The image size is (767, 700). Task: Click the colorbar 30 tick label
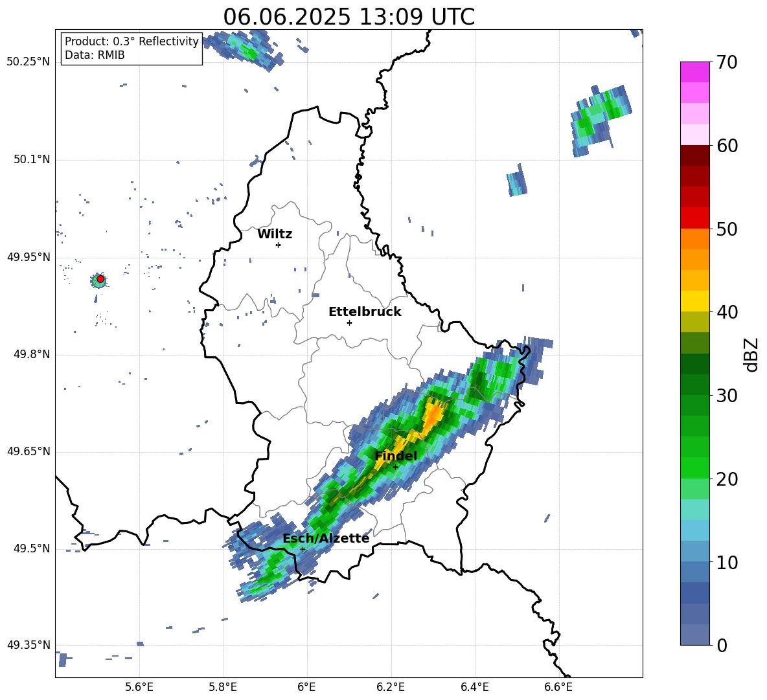coord(727,396)
